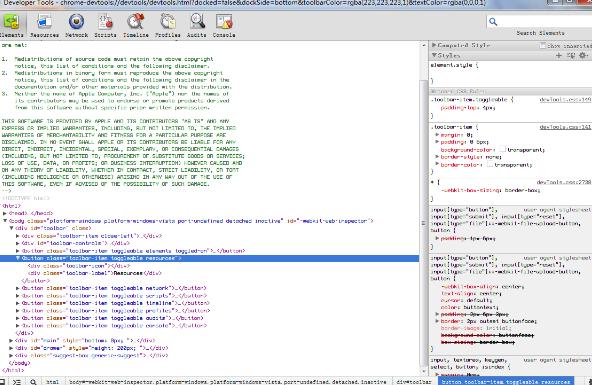Open devTools.css link for .toolbar-item.toggleable rule
This screenshot has height=385, width=592.
(x=565, y=100)
